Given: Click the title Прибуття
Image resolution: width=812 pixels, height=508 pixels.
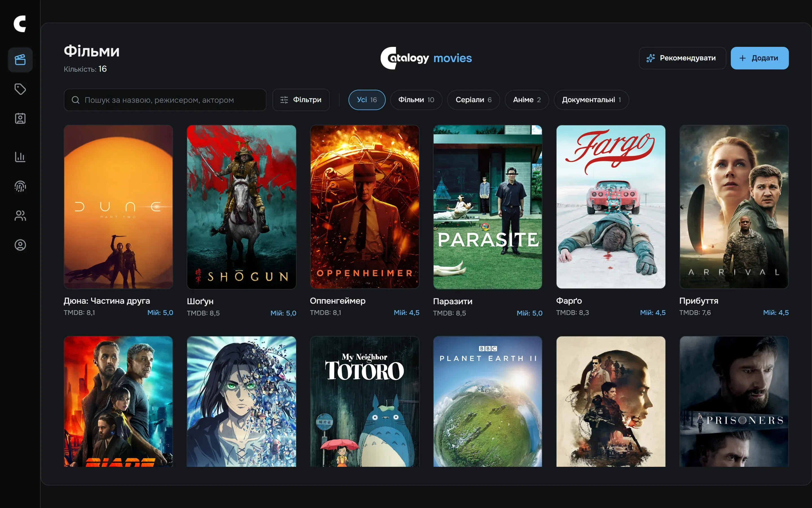Looking at the screenshot, I should [x=699, y=301].
